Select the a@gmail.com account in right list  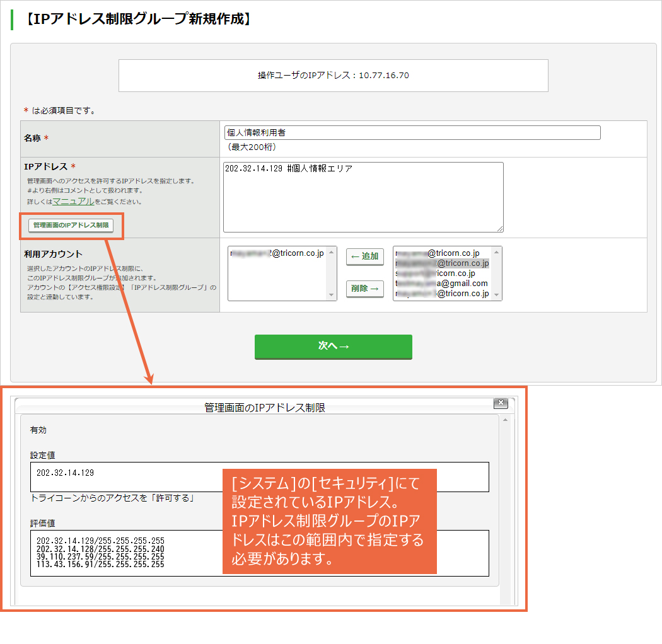441,283
